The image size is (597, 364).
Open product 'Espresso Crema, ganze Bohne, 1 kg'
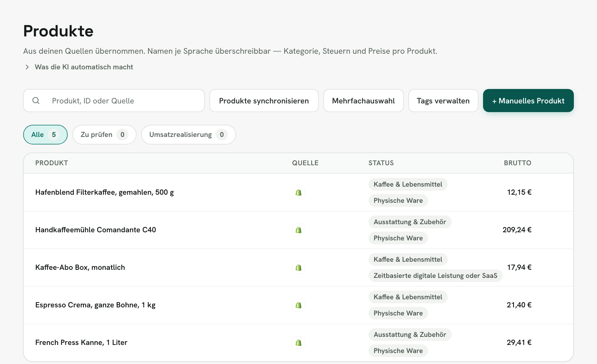point(95,305)
